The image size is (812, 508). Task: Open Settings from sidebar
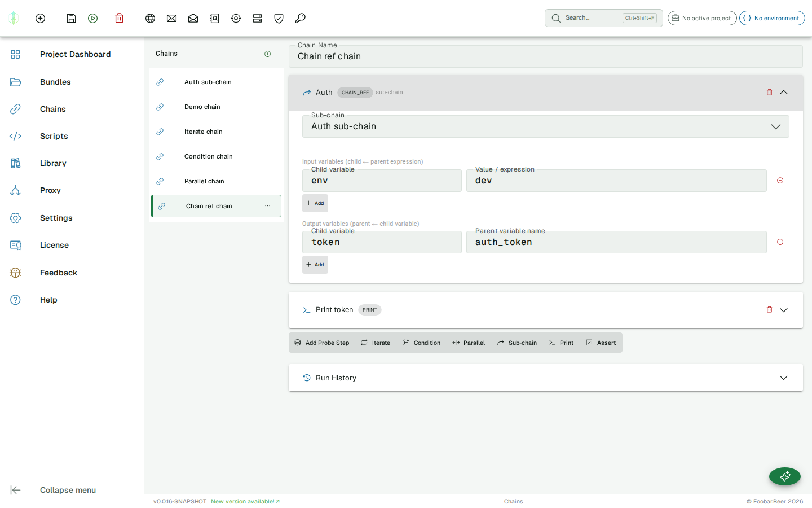coord(72,218)
